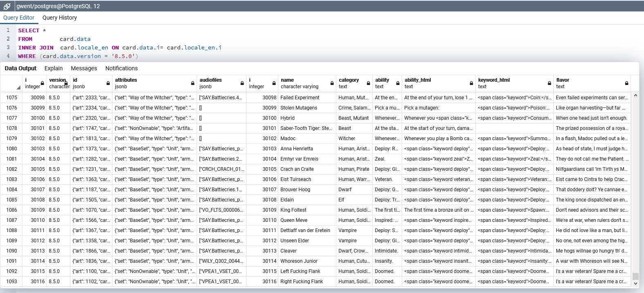Open the Notifications tab
Image resolution: width=644 pixels, height=293 pixels.
tap(121, 68)
